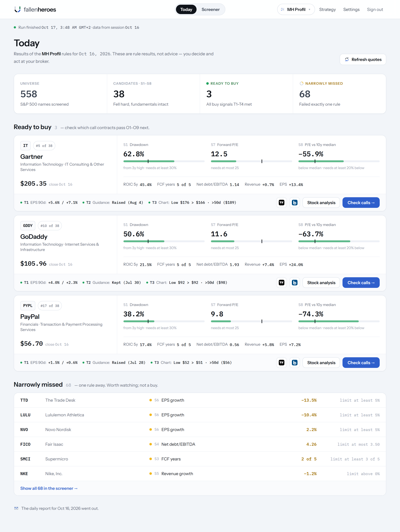Open Stock analysis for Gartner
The width and height of the screenshot is (400, 532).
tap(321, 203)
